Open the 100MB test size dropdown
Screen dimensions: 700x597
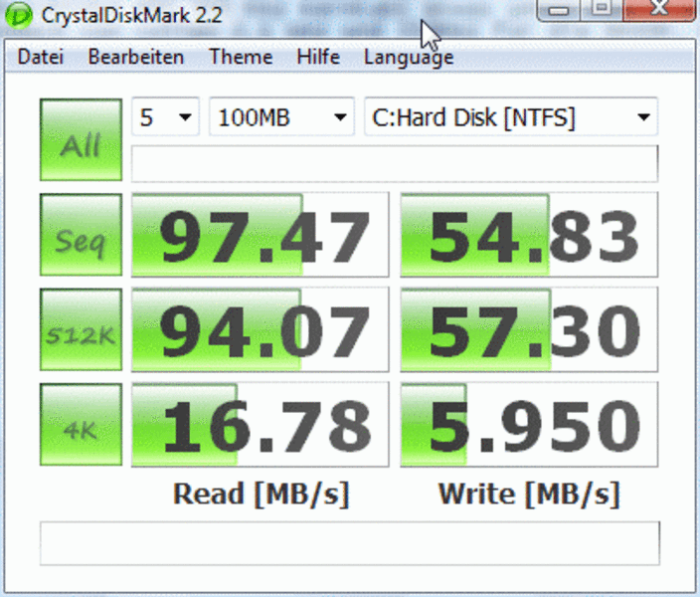pyautogui.click(x=281, y=116)
